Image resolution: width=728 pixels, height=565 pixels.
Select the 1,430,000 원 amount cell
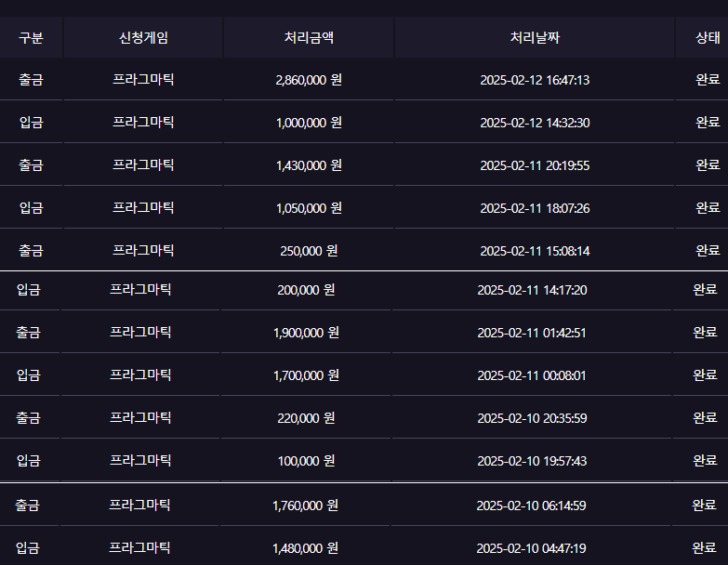(x=309, y=165)
